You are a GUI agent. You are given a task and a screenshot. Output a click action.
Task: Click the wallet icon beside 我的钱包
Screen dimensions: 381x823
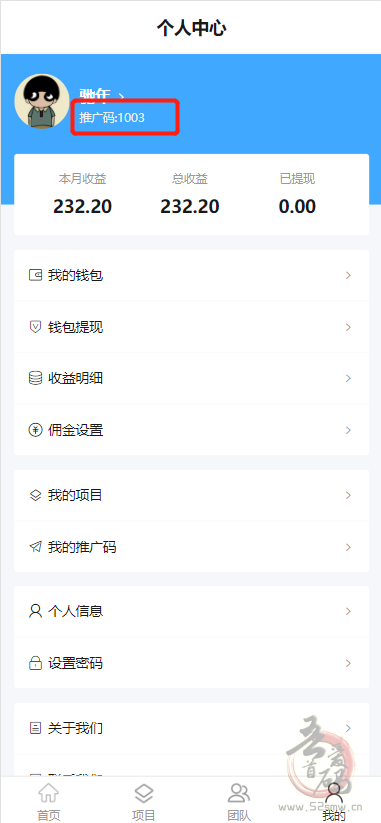point(35,275)
